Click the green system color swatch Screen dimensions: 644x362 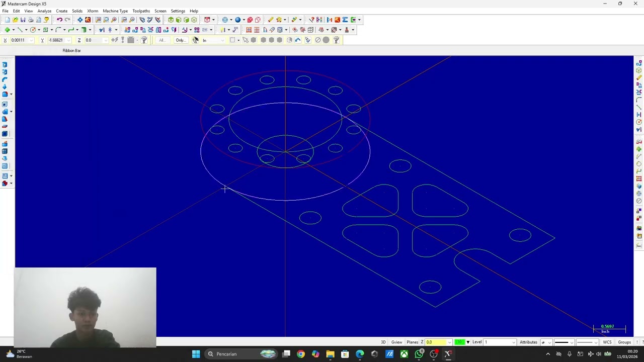pos(459,342)
